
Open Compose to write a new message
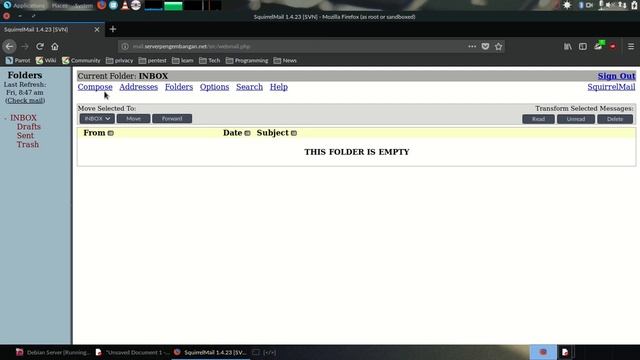pyautogui.click(x=95, y=87)
